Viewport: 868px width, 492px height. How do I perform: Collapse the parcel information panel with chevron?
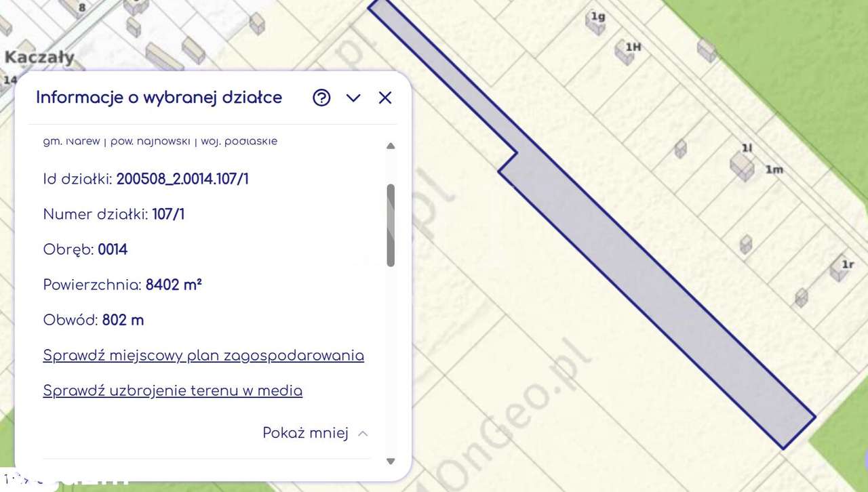coord(353,98)
